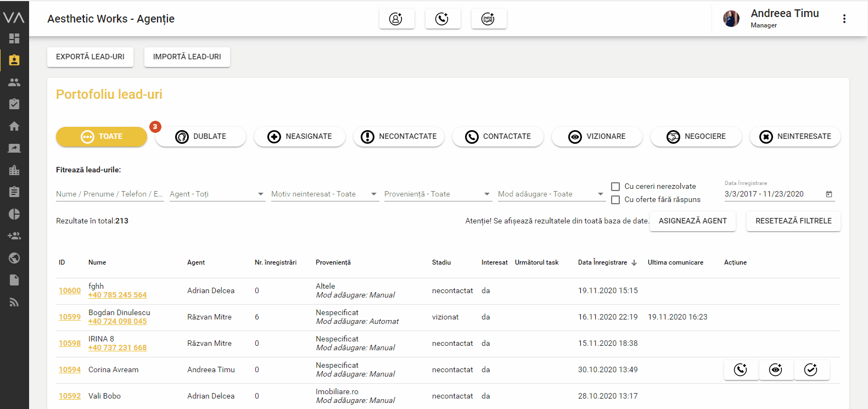Click the name/phone search input field
Screen dimensions: 868x409
pos(109,194)
